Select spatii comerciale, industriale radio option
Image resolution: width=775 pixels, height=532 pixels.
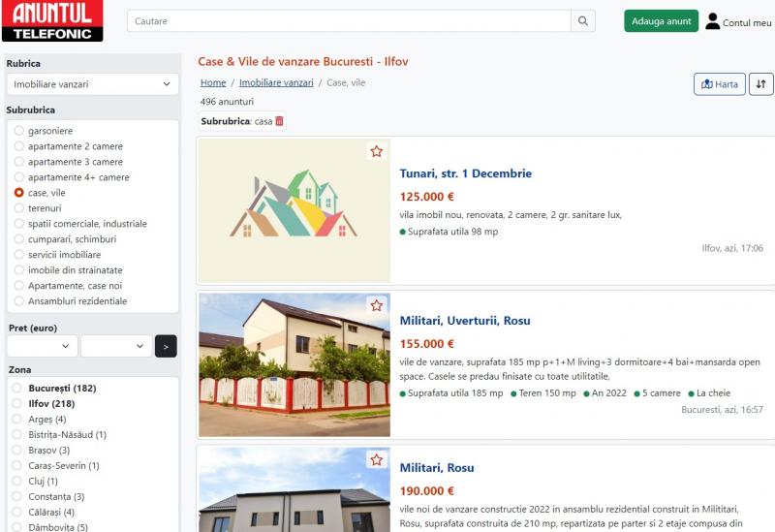tap(18, 224)
